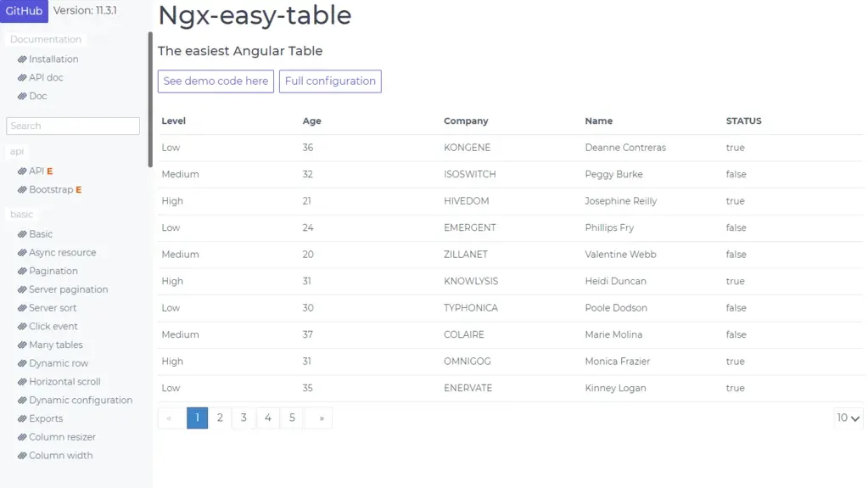Go to pagination page 3

244,418
